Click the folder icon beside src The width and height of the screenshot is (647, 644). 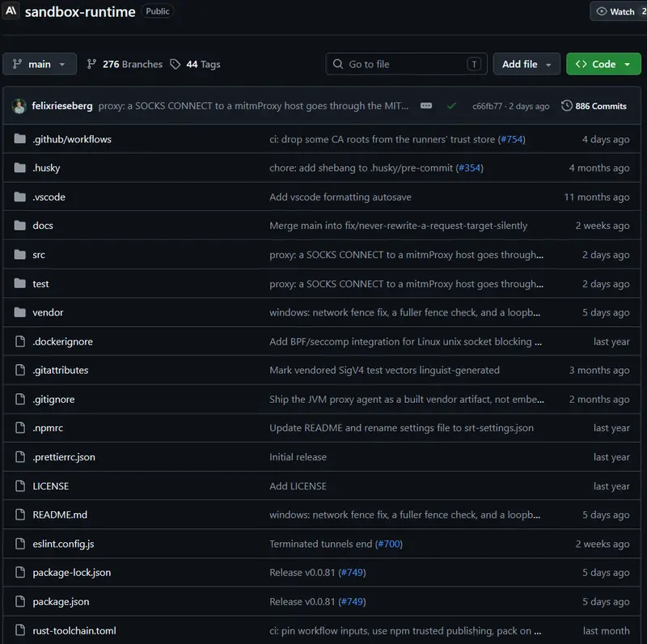pos(19,255)
